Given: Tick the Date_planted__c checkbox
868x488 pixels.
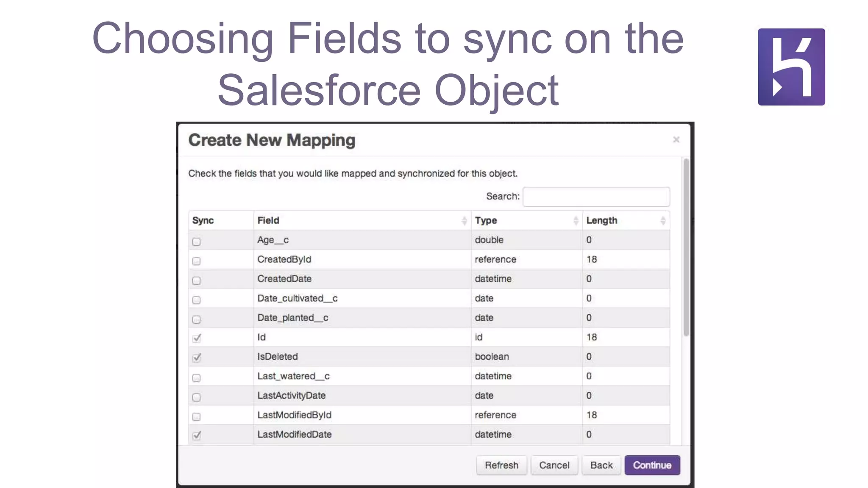Looking at the screenshot, I should click(196, 319).
